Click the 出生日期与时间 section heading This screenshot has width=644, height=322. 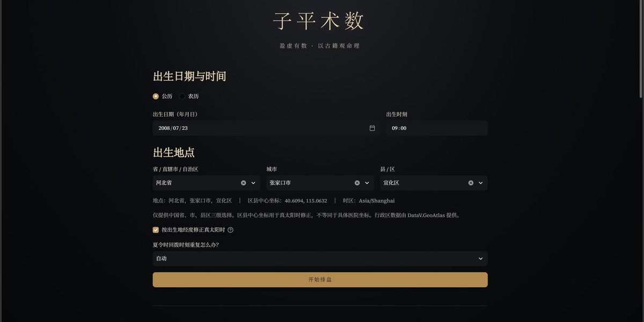click(189, 76)
